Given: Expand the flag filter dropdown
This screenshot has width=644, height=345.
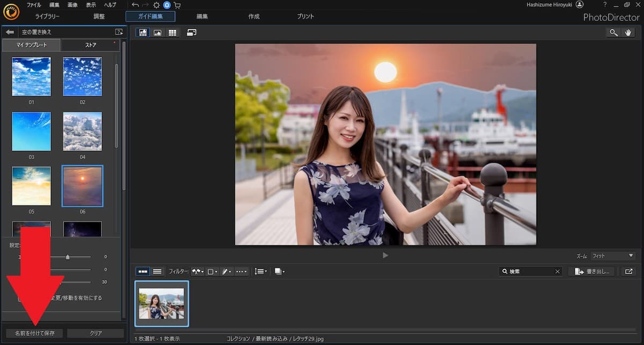Looking at the screenshot, I should click(x=197, y=271).
